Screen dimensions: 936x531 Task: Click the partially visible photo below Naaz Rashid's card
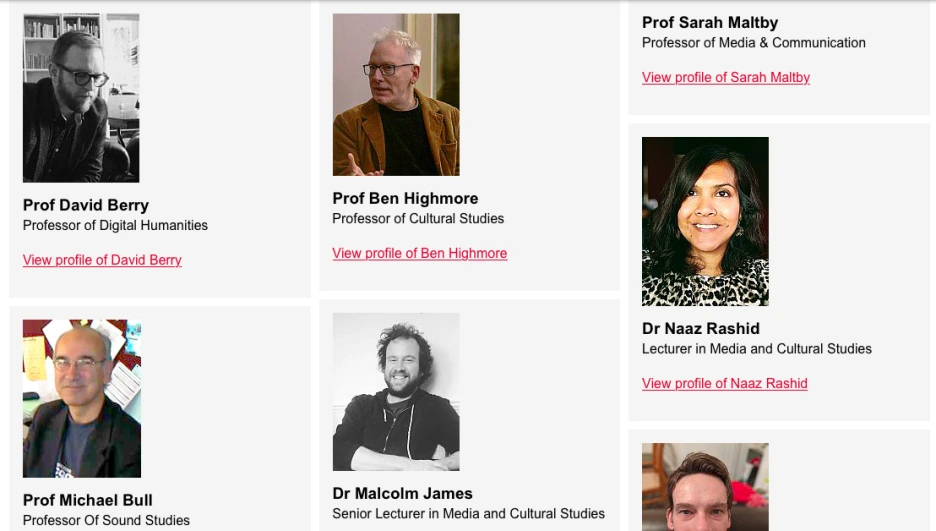[x=705, y=487]
